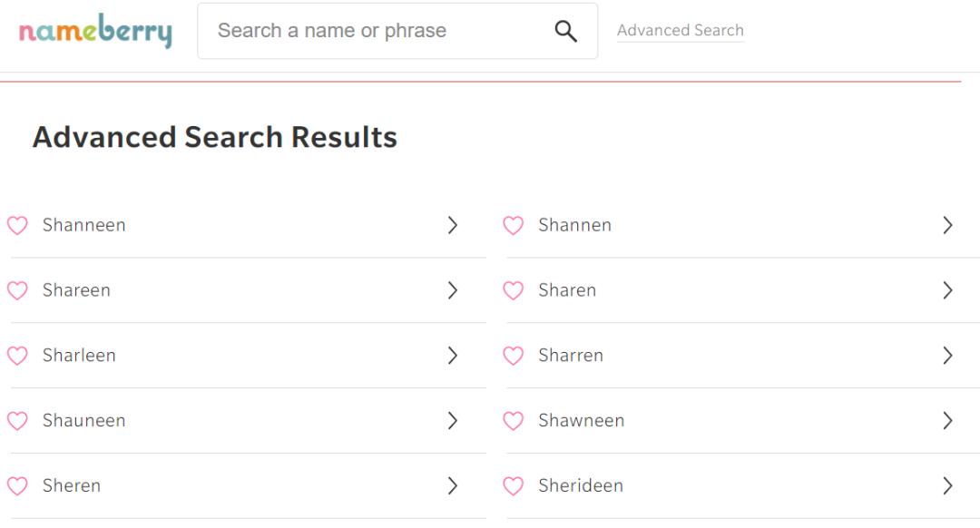Click the Sherideen name text
The image size is (980, 528).
click(x=580, y=486)
